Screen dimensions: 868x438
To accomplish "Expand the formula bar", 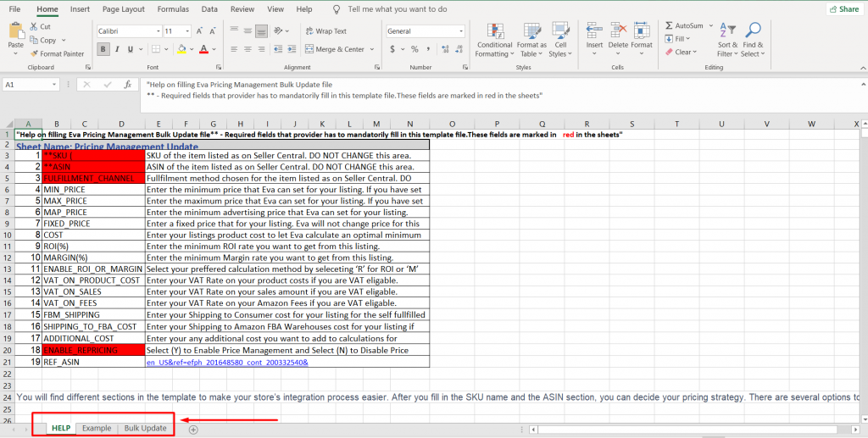I will [863, 85].
